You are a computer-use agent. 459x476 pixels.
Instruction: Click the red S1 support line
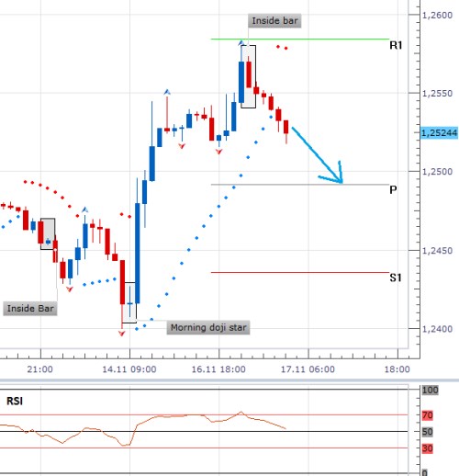tap(300, 272)
